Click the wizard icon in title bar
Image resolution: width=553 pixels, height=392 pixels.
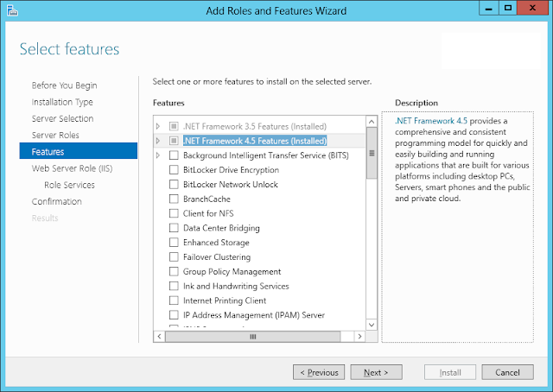[x=12, y=10]
